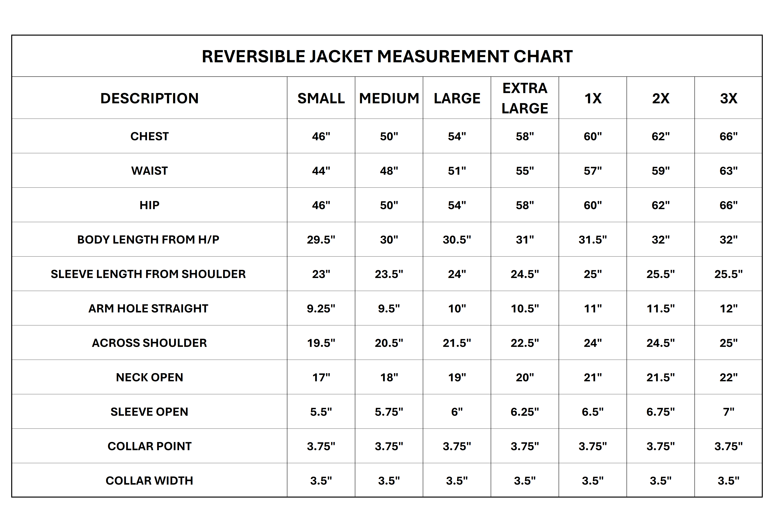Select the DESCRIPTION column header
This screenshot has height=532, width=774.
[x=149, y=98]
